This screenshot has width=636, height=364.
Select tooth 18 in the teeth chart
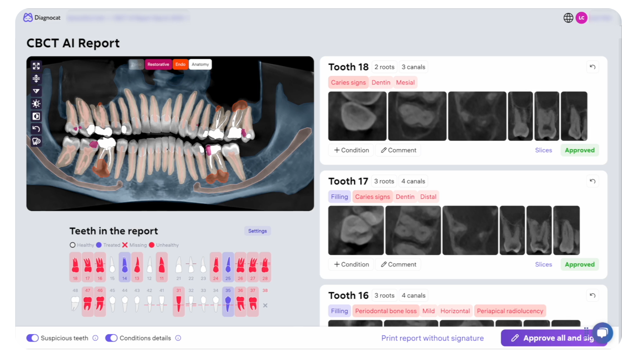[75, 267]
